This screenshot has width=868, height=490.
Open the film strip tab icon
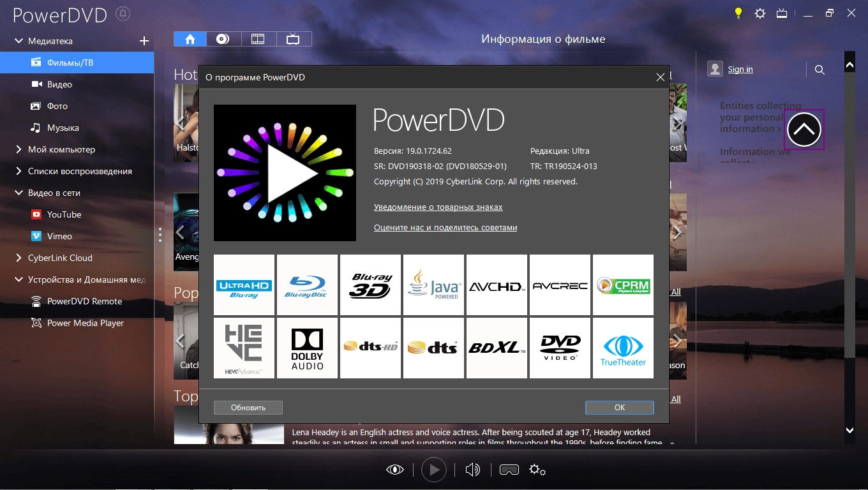(x=258, y=39)
